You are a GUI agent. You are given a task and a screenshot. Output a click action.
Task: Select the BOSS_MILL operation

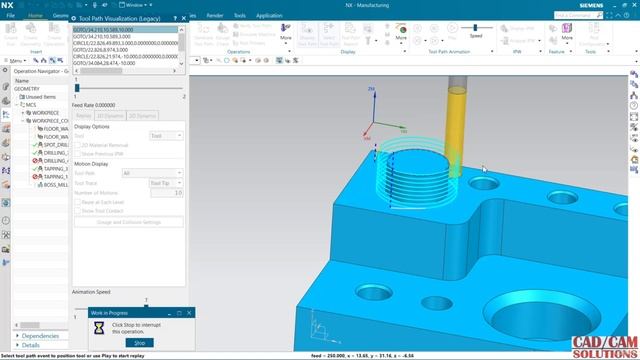56,184
